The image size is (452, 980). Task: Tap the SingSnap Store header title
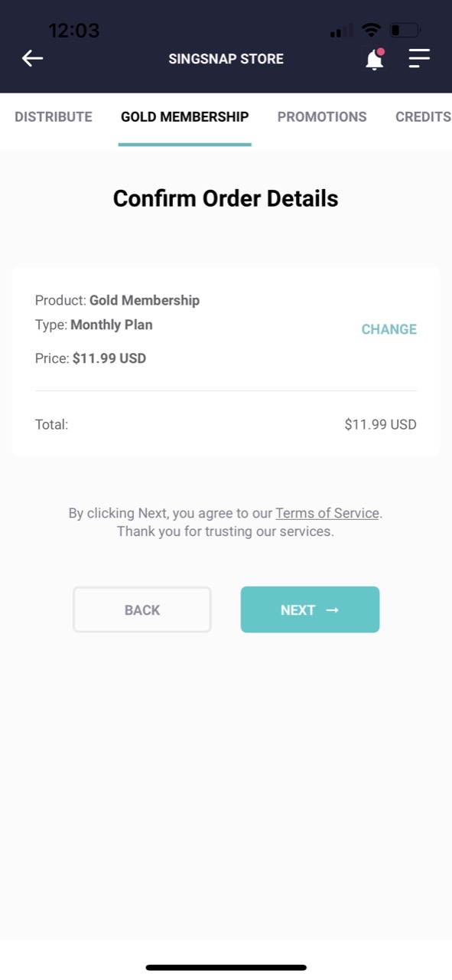click(x=226, y=59)
